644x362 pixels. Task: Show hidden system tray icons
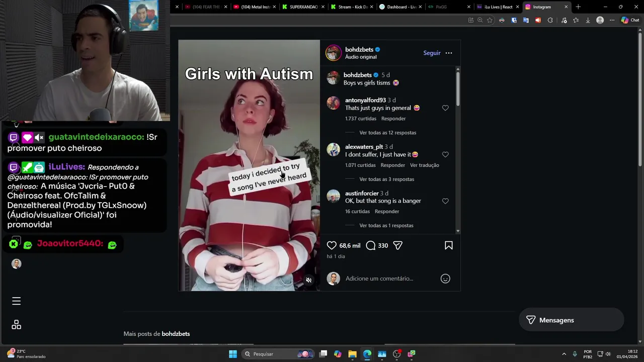click(564, 354)
